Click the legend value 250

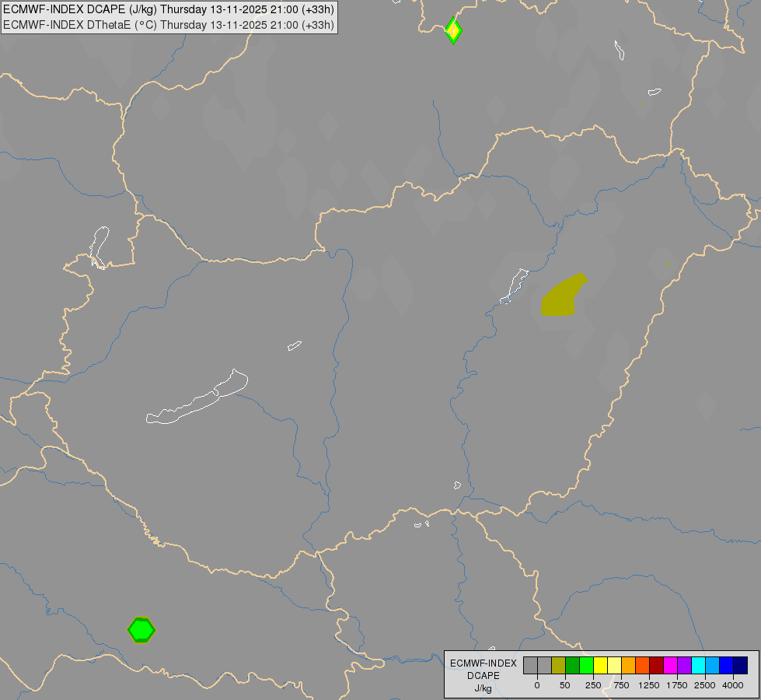(593, 685)
